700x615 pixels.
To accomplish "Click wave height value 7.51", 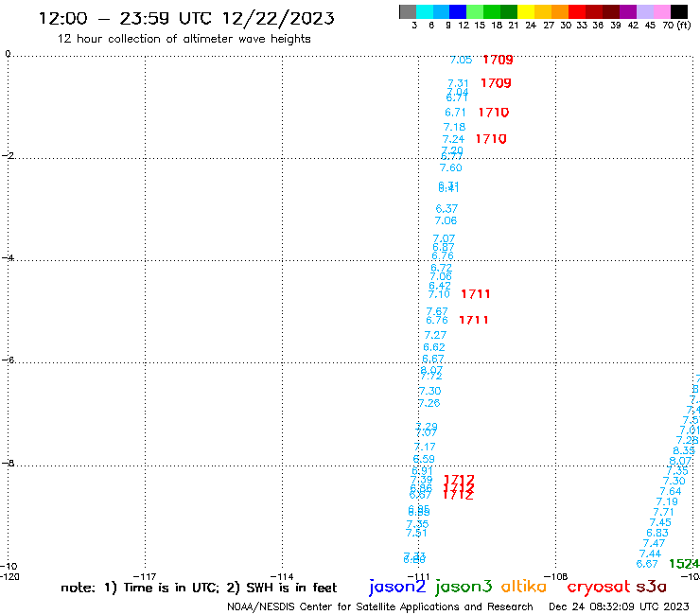I will pyautogui.click(x=416, y=533).
